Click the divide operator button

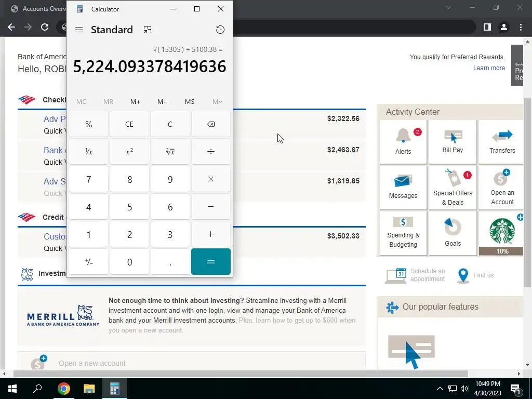pos(211,152)
